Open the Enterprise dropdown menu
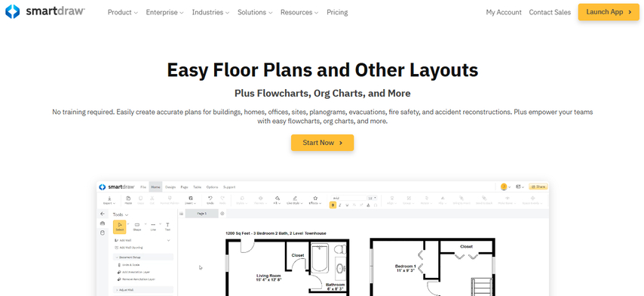The width and height of the screenshot is (644, 296). 164,12
